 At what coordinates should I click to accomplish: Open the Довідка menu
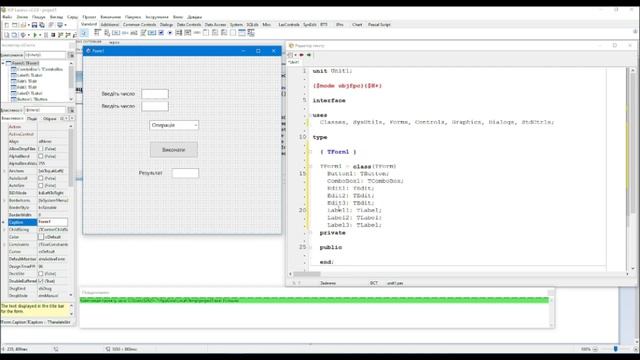[x=195, y=17]
